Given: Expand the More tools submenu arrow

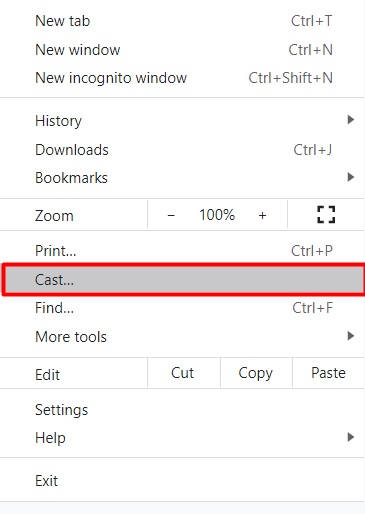Looking at the screenshot, I should [350, 336].
